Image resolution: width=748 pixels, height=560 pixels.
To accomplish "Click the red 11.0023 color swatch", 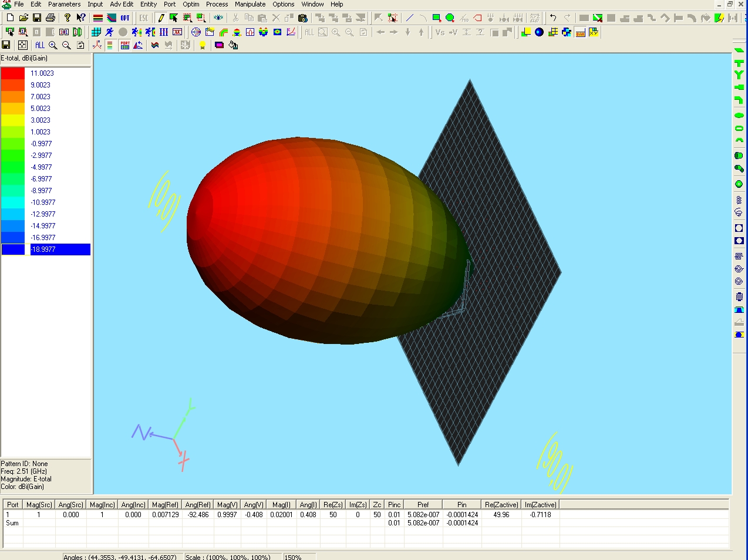I will pyautogui.click(x=13, y=73).
